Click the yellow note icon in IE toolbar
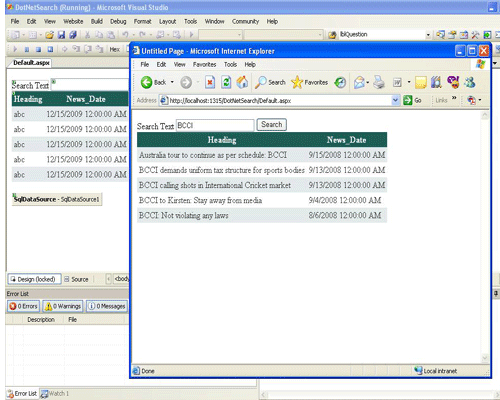This screenshot has width=500, height=400. pos(421,82)
